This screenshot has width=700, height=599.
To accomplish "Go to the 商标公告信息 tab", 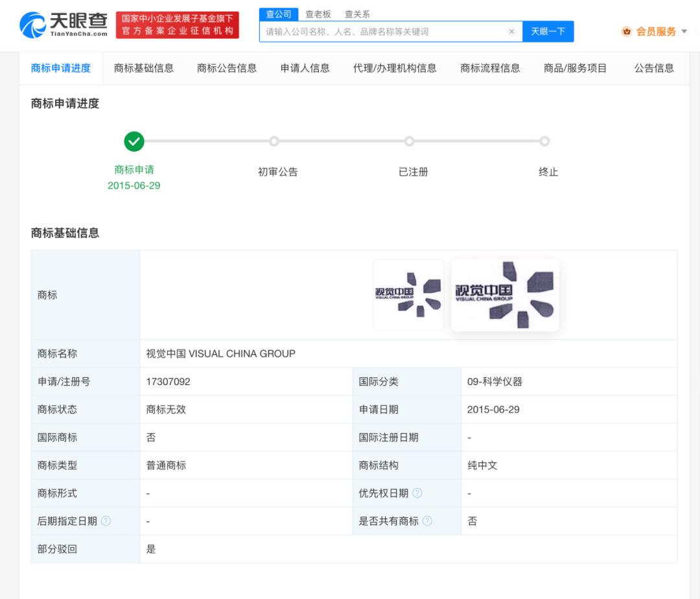I will pos(227,68).
